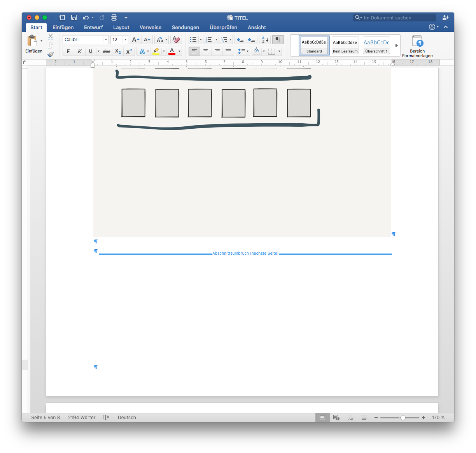476x453 pixels.
Task: Click the spelling check icon in status bar
Action: coord(106,417)
